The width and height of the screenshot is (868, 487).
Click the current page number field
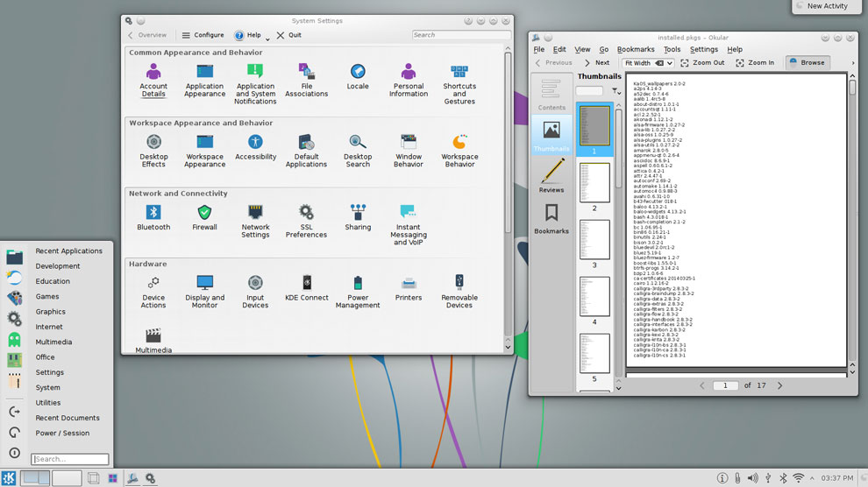(725, 385)
